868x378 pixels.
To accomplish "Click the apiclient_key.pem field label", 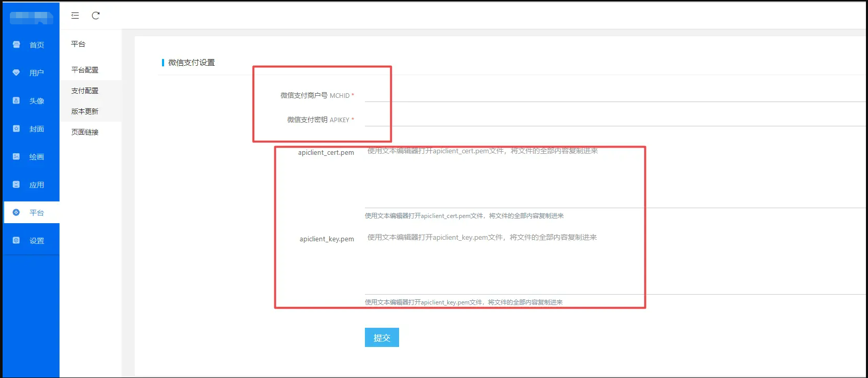I will point(327,239).
